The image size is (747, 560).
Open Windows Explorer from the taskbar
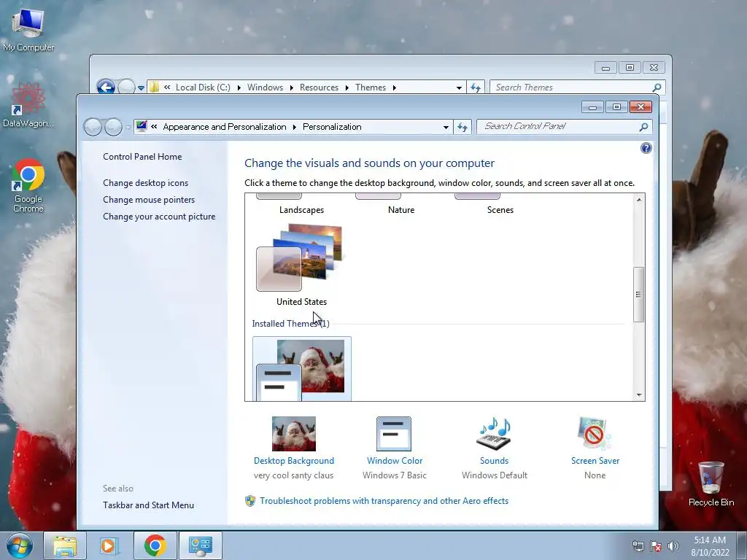point(65,545)
